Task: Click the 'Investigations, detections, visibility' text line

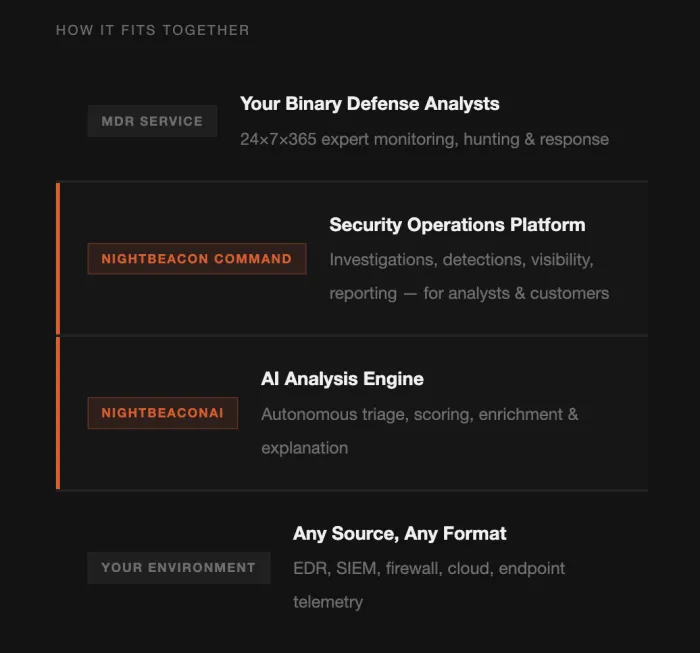Action: [x=461, y=260]
